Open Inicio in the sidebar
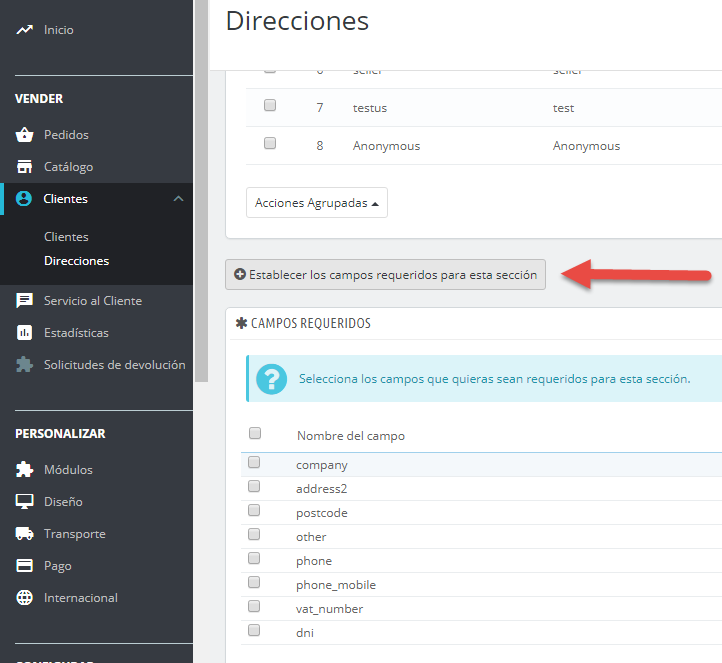The image size is (722, 663). [x=58, y=30]
